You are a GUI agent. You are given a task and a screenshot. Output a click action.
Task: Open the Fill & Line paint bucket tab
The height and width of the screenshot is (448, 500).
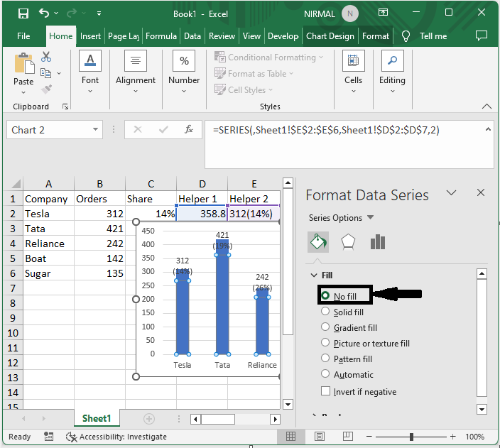pyautogui.click(x=317, y=242)
